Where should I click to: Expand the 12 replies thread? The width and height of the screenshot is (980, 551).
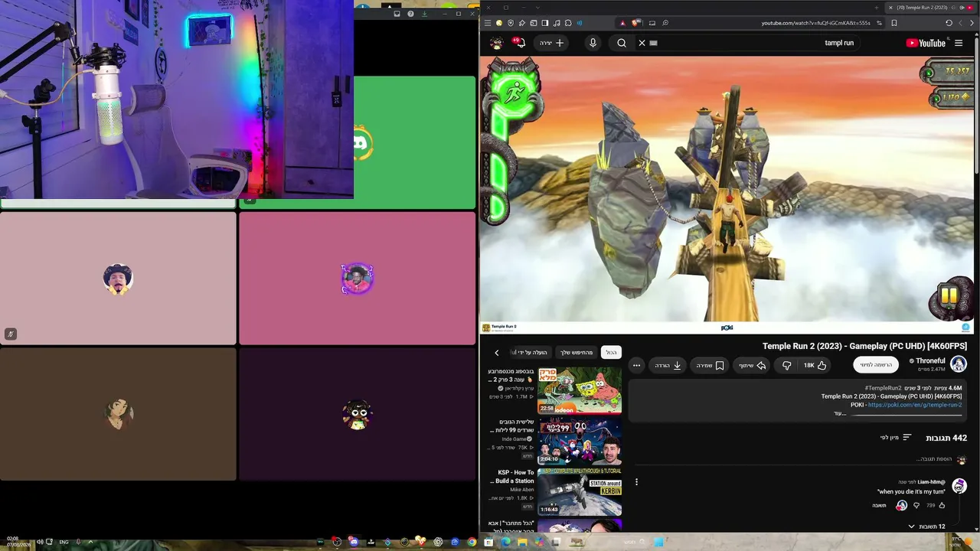(927, 527)
